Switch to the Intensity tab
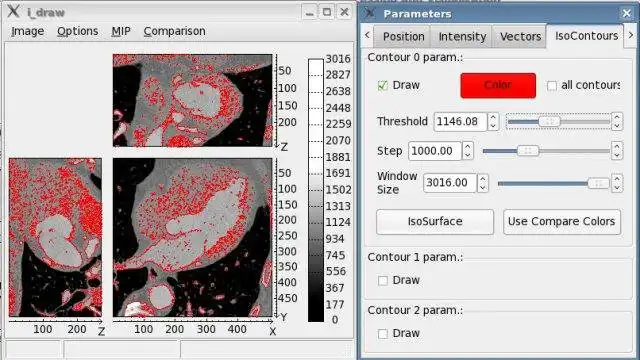Screen dimensions: 640x360 [x=462, y=37]
